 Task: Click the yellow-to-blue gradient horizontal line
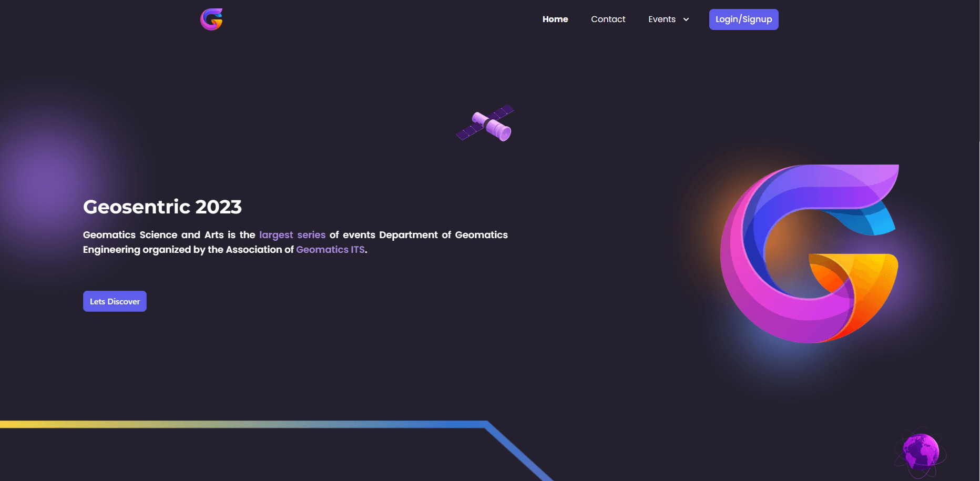tap(237, 424)
